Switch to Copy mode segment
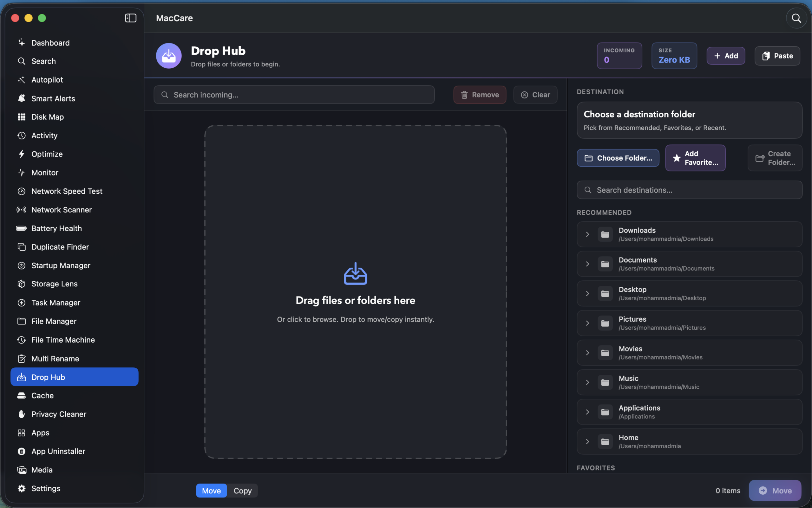This screenshot has width=812, height=508. point(243,491)
